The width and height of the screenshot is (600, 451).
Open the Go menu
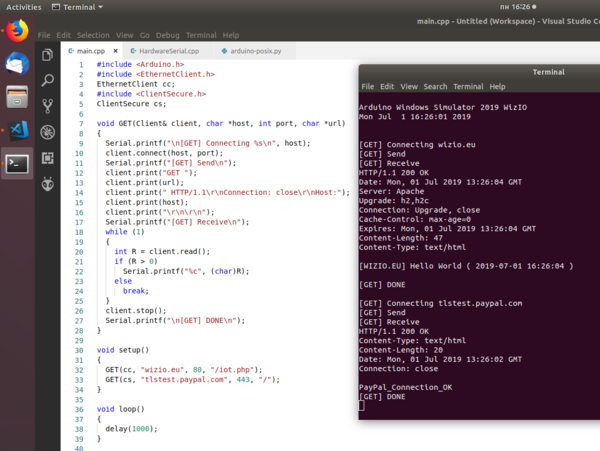[x=144, y=35]
